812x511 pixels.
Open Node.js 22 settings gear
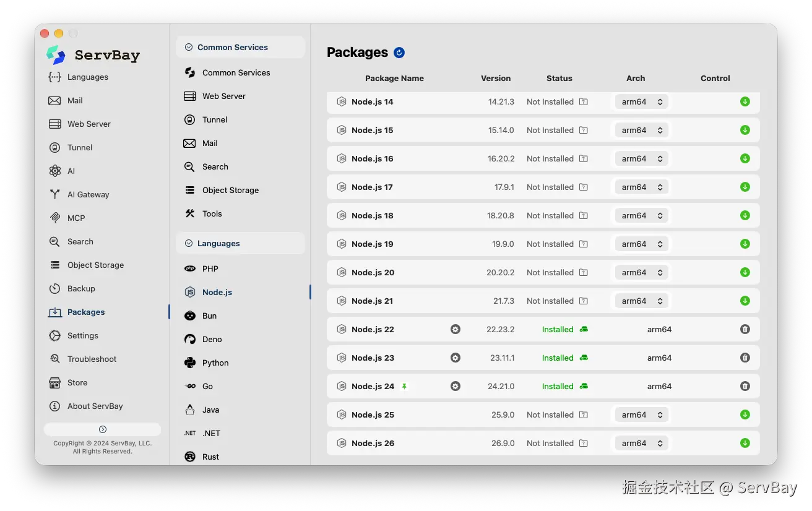pos(456,329)
